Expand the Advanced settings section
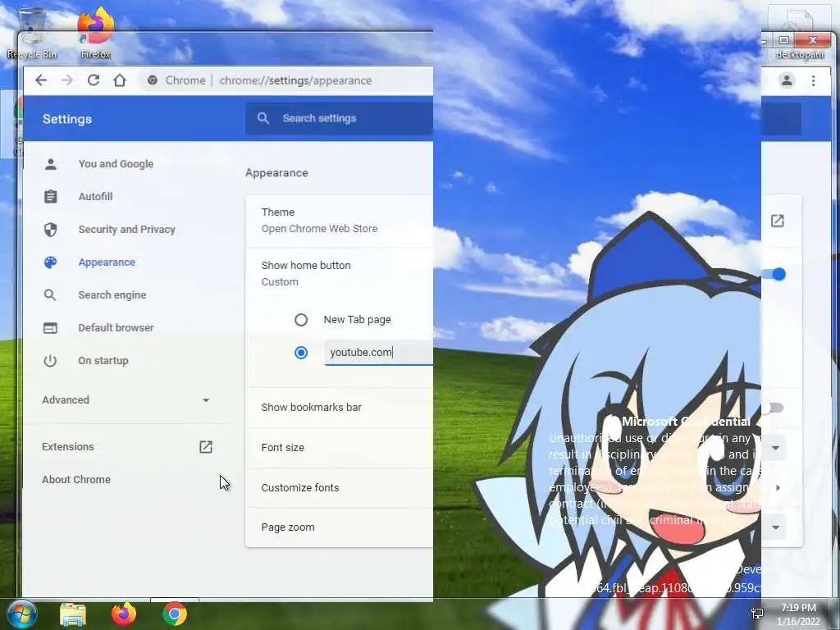 (126, 400)
